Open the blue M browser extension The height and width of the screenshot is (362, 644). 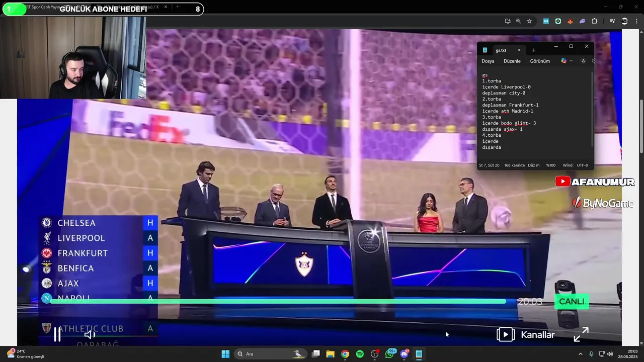pos(546,21)
